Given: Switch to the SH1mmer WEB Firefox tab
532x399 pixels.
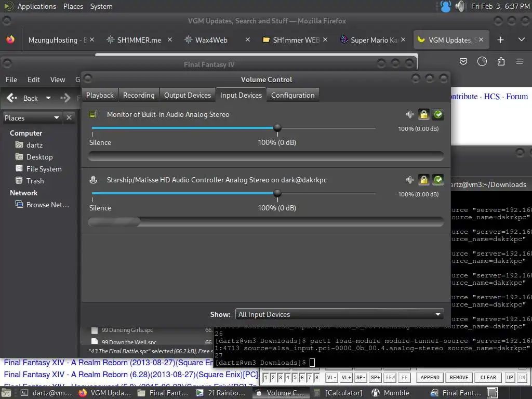Looking at the screenshot, I should point(296,40).
